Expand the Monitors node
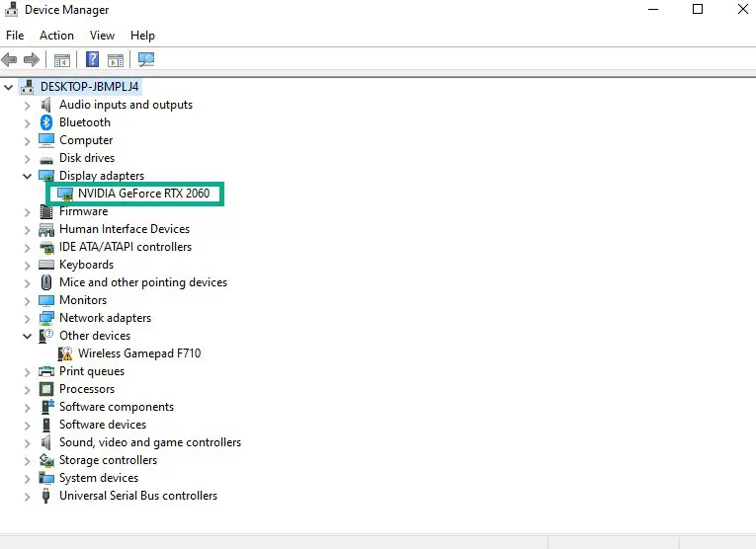Image resolution: width=756 pixels, height=549 pixels. click(x=28, y=301)
